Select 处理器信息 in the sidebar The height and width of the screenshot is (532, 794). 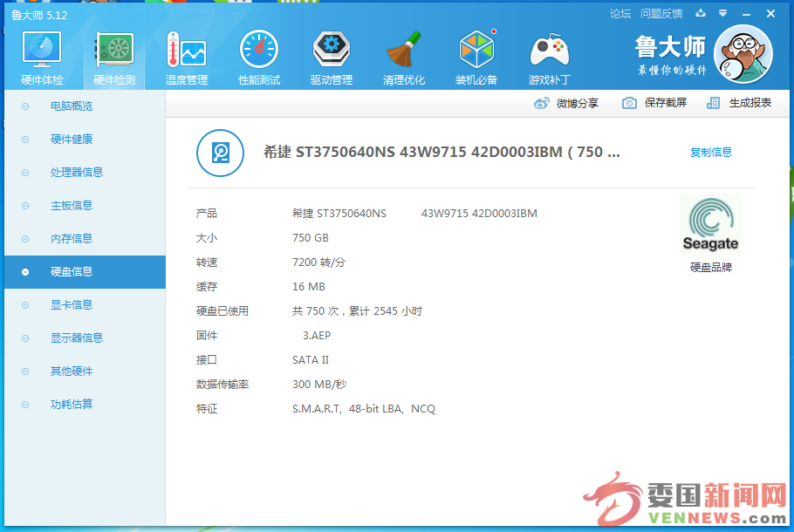86,173
